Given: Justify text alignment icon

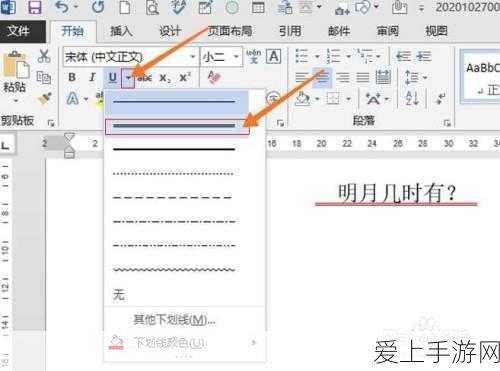Looking at the screenshot, I should coord(363,77).
